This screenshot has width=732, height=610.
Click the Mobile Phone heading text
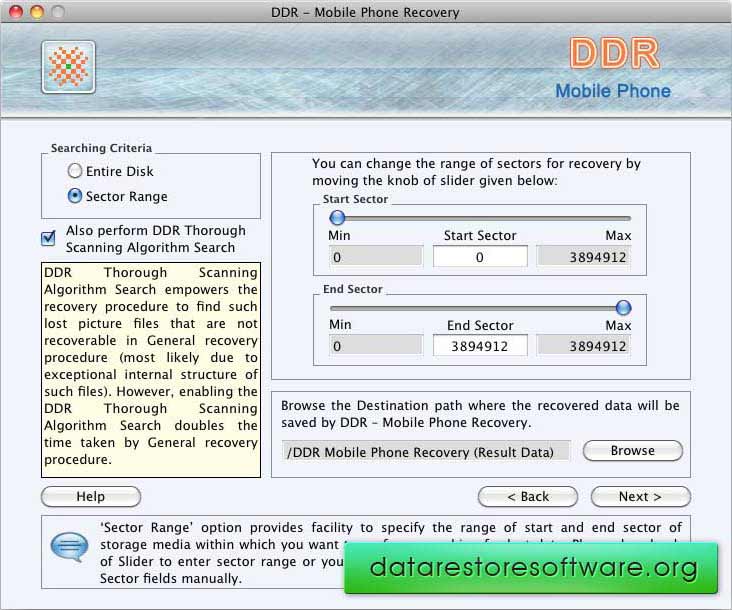pyautogui.click(x=613, y=91)
